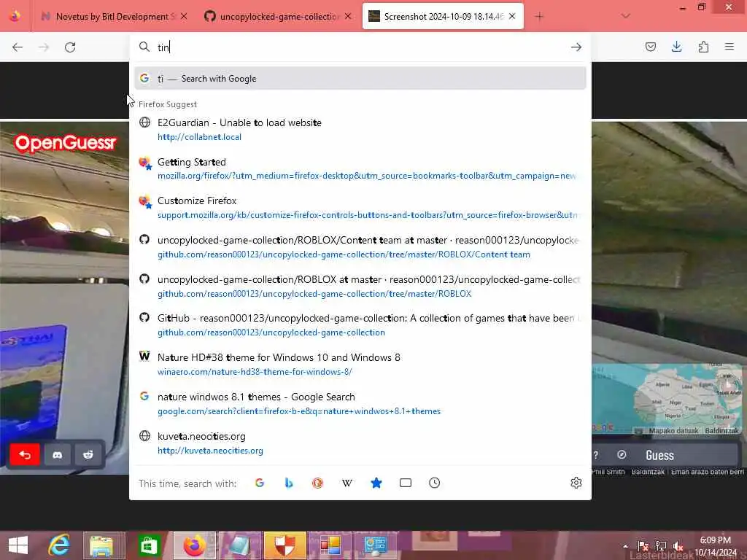Search this time with Wikipedia icon
Image resolution: width=747 pixels, height=560 pixels.
click(x=347, y=483)
